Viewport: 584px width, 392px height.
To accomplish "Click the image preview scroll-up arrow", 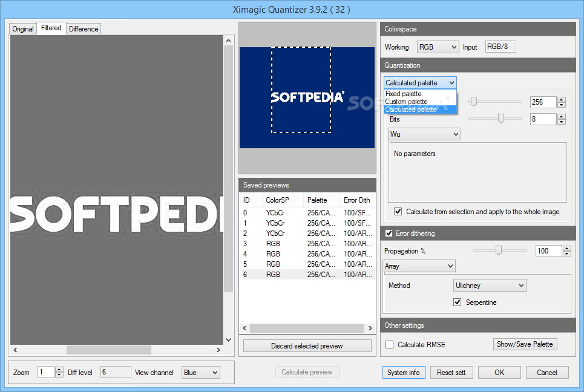I will [x=228, y=41].
